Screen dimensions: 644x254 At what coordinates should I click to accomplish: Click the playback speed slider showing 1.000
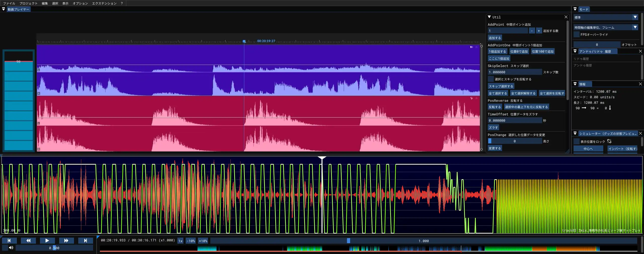pos(424,241)
